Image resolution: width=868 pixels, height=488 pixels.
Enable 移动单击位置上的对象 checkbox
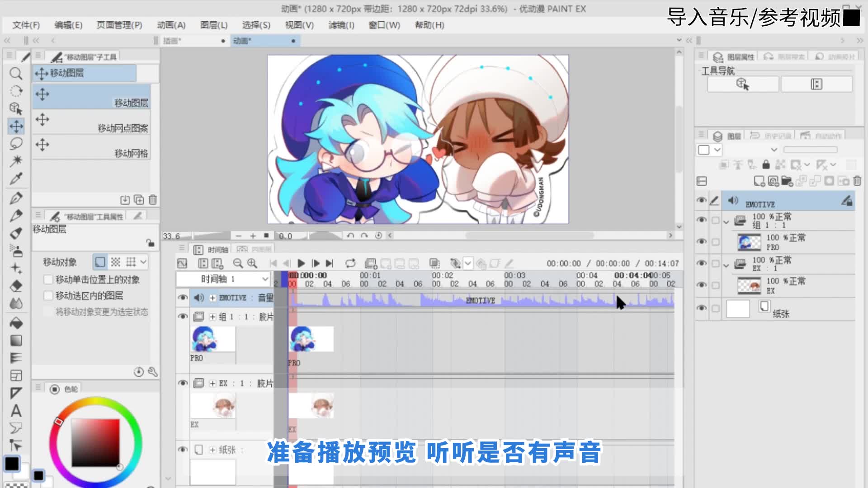[48, 280]
